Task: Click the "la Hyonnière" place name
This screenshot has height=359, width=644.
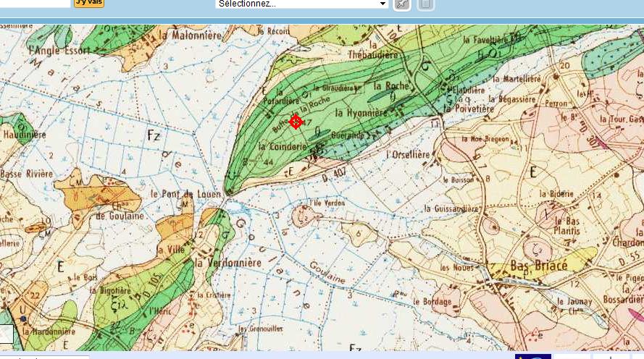Action: click(361, 112)
